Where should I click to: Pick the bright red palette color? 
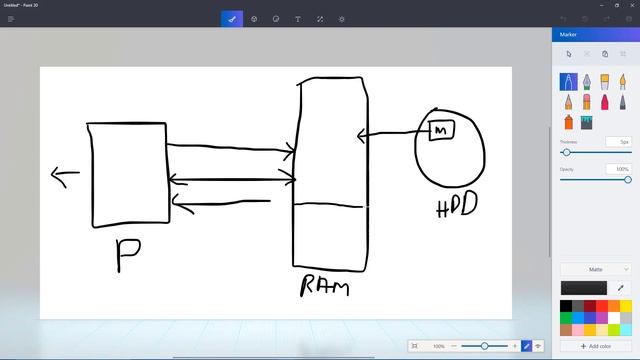[602, 306]
